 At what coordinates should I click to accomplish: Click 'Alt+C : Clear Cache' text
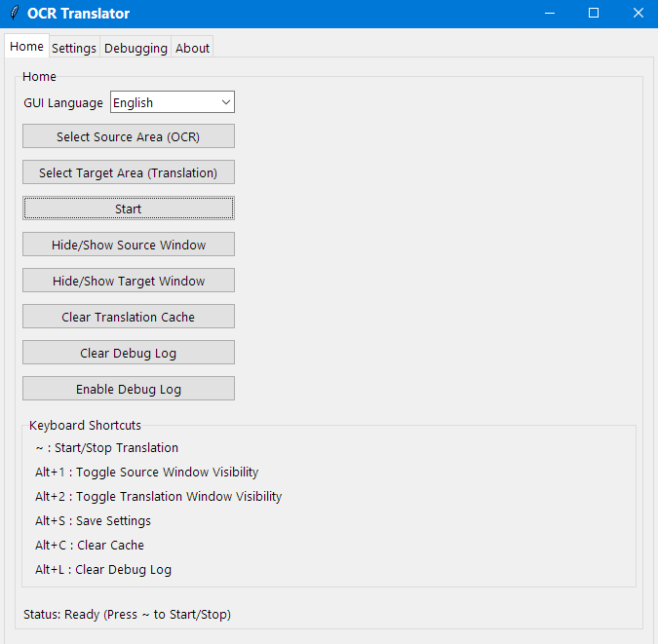click(90, 545)
